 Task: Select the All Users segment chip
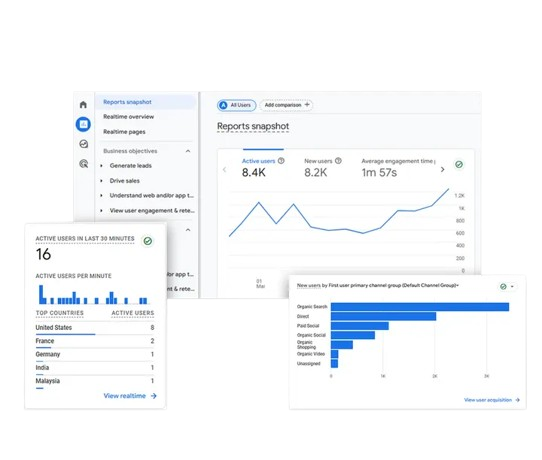click(236, 105)
